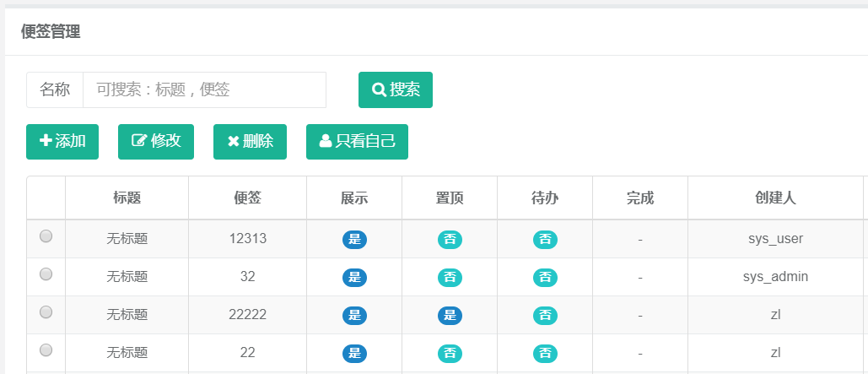Click the 待办 否 badge in row 12313
Image resolution: width=868 pixels, height=374 pixels.
click(x=545, y=240)
